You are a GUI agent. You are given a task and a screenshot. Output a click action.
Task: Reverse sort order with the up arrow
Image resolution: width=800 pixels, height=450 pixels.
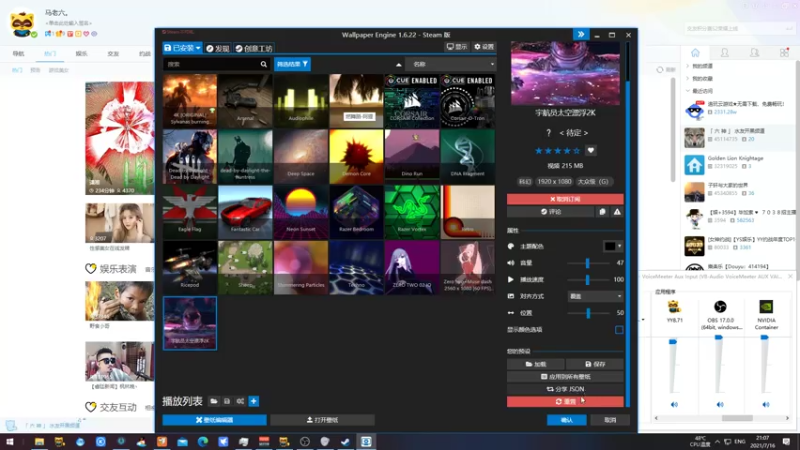click(398, 65)
